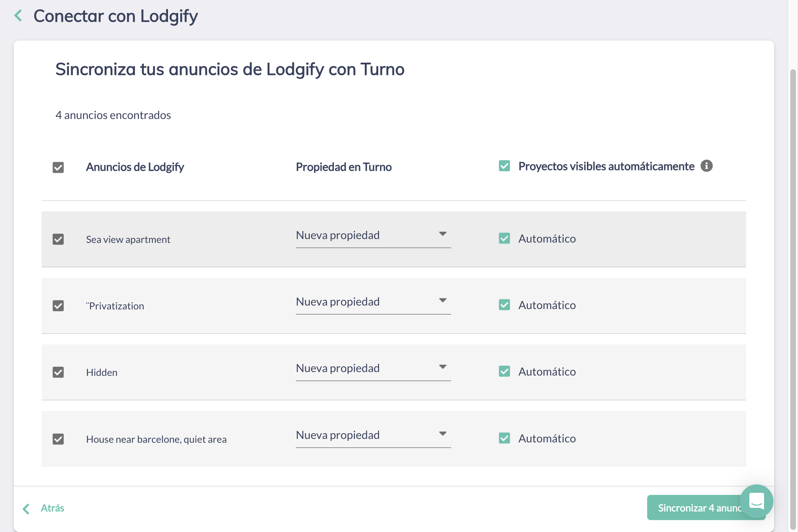The image size is (798, 532).
Task: Toggle the select-all Anuncios de Lodgify checkbox
Action: pos(58,167)
